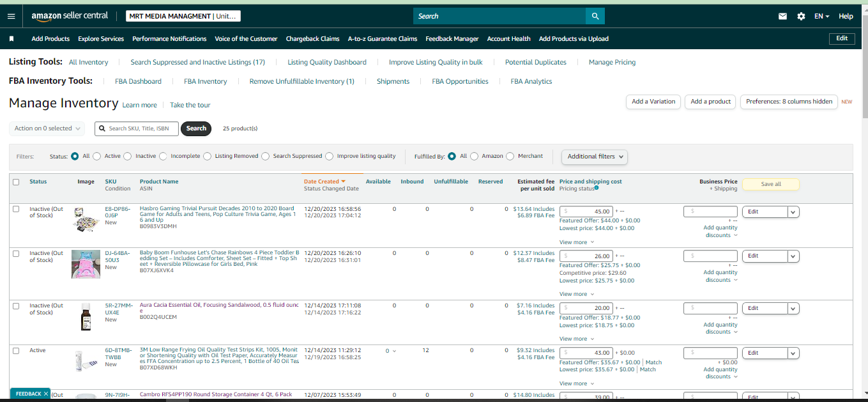
Task: Click the Amazon Seller Central logo
Action: [x=70, y=15]
